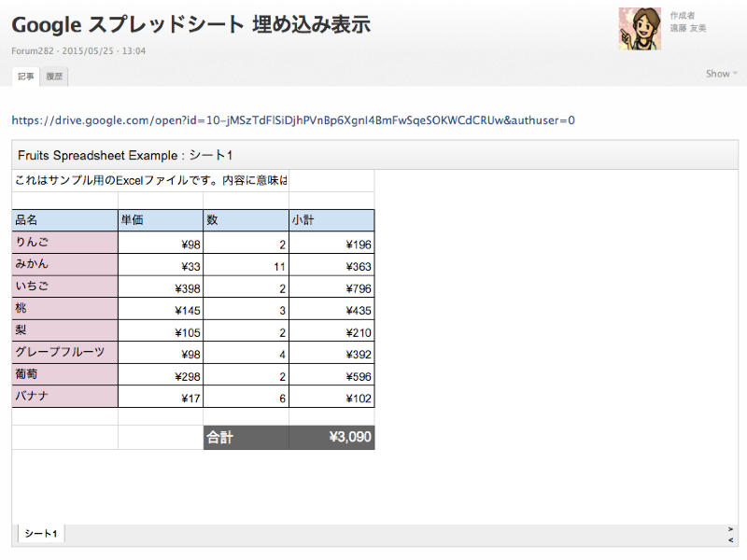Click the ¥145 unit price cell
This screenshot has height=560, width=747.
[161, 309]
